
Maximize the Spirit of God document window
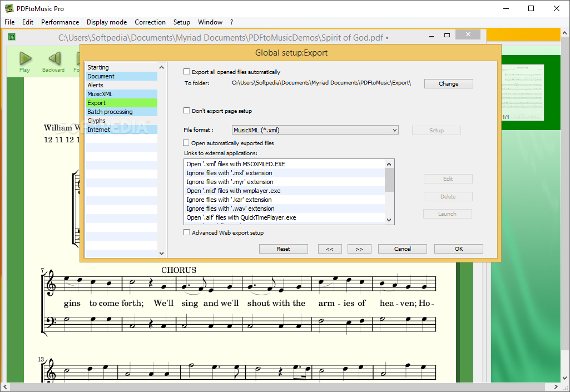[447, 35]
